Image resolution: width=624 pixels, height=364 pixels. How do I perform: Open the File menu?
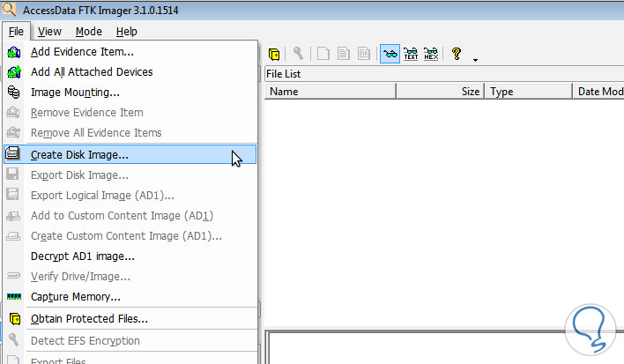pyautogui.click(x=16, y=32)
